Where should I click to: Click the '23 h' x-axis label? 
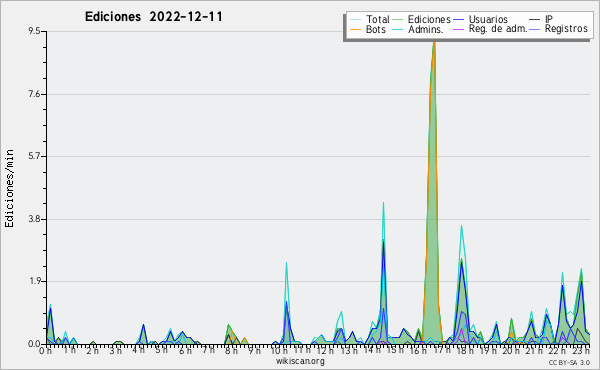coord(580,350)
